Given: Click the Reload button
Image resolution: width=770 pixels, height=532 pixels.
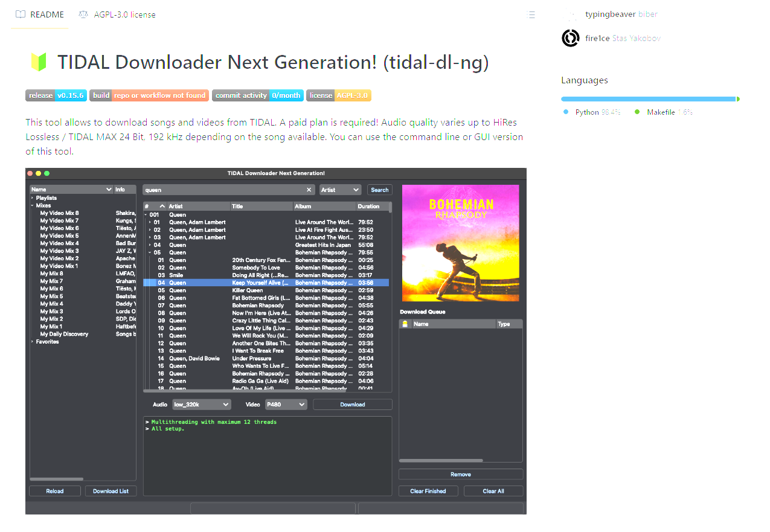Looking at the screenshot, I should pyautogui.click(x=55, y=491).
